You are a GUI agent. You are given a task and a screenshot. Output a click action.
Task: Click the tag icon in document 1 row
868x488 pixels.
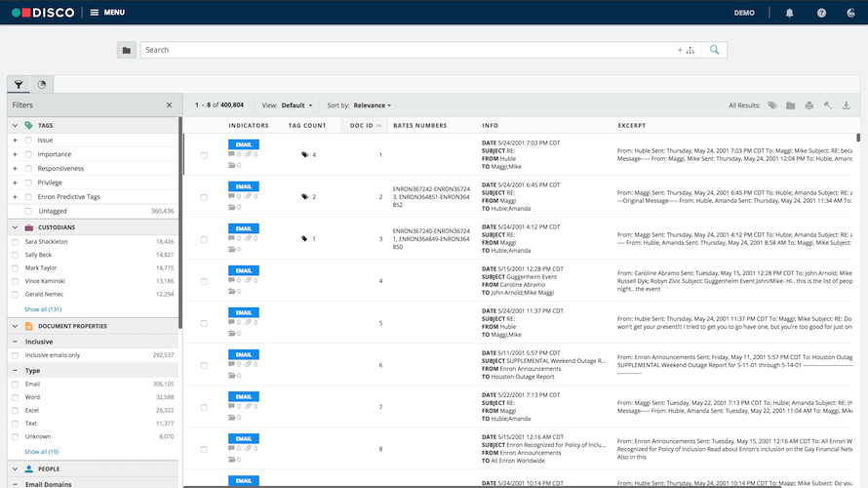pos(304,154)
